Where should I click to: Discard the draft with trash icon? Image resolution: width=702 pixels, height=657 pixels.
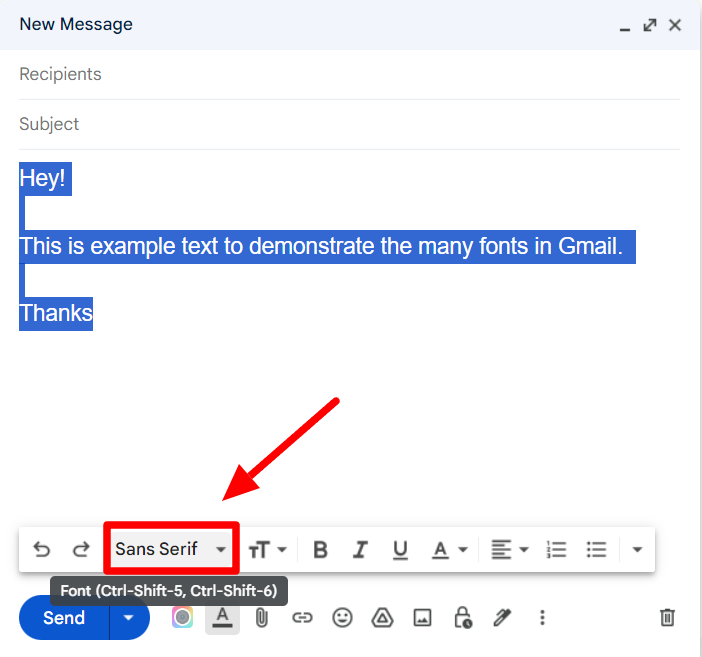(667, 617)
